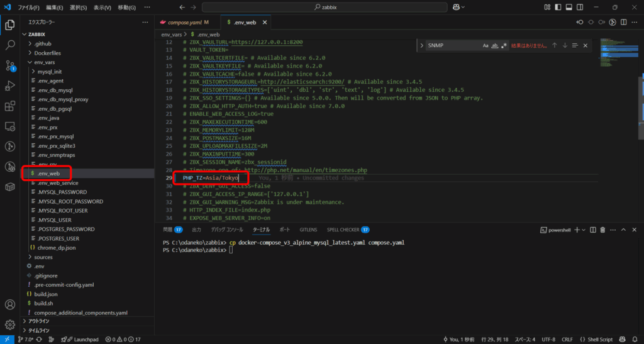Viewport: 644px width, 344px height.
Task: Click the remote window indicator in status bar
Action: click(x=7, y=340)
